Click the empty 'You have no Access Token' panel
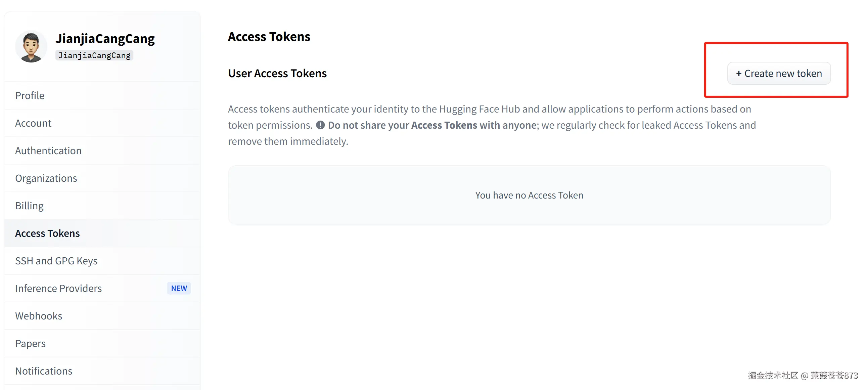Image resolution: width=868 pixels, height=390 pixels. [529, 195]
